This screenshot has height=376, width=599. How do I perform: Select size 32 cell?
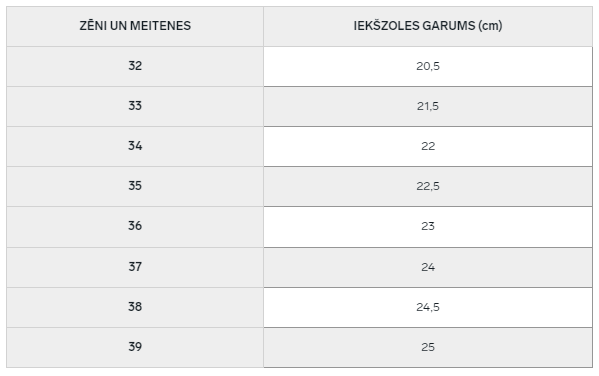(x=135, y=66)
